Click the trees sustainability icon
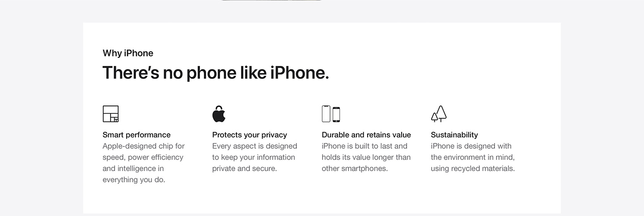The width and height of the screenshot is (644, 216). click(439, 114)
